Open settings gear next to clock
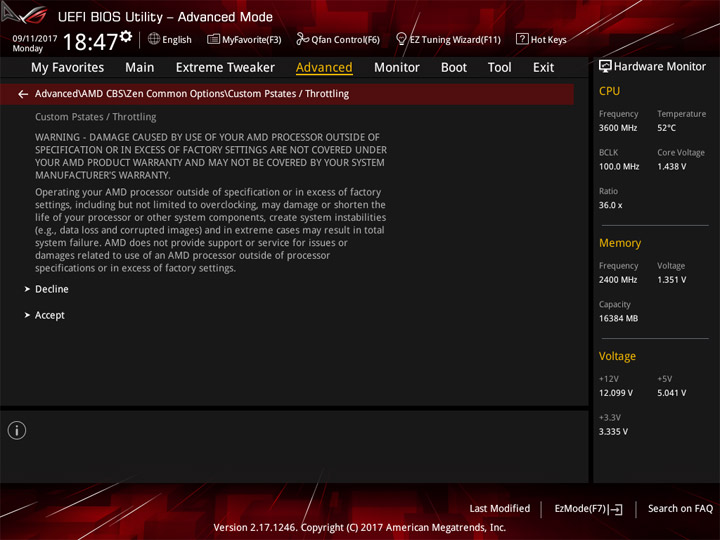720x540 pixels. (x=126, y=36)
